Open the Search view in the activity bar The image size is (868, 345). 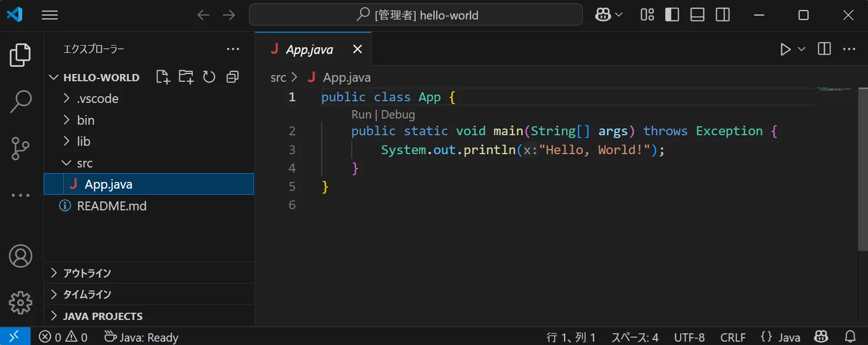(x=21, y=102)
